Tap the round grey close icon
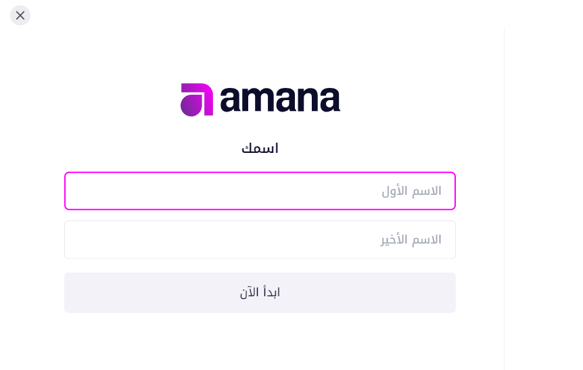This screenshot has height=370, width=583. [20, 15]
